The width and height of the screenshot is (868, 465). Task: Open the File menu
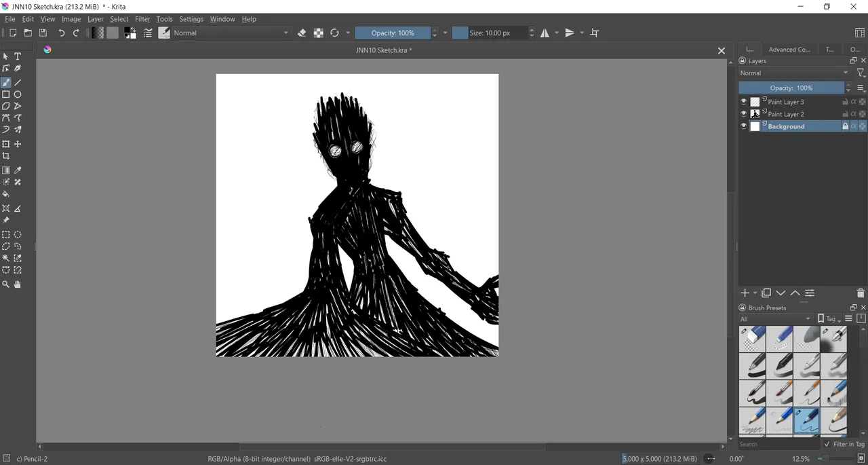tap(10, 19)
